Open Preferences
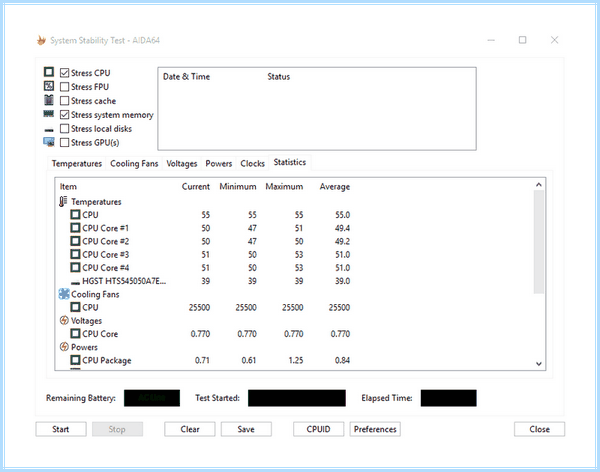The image size is (600, 472). point(375,429)
